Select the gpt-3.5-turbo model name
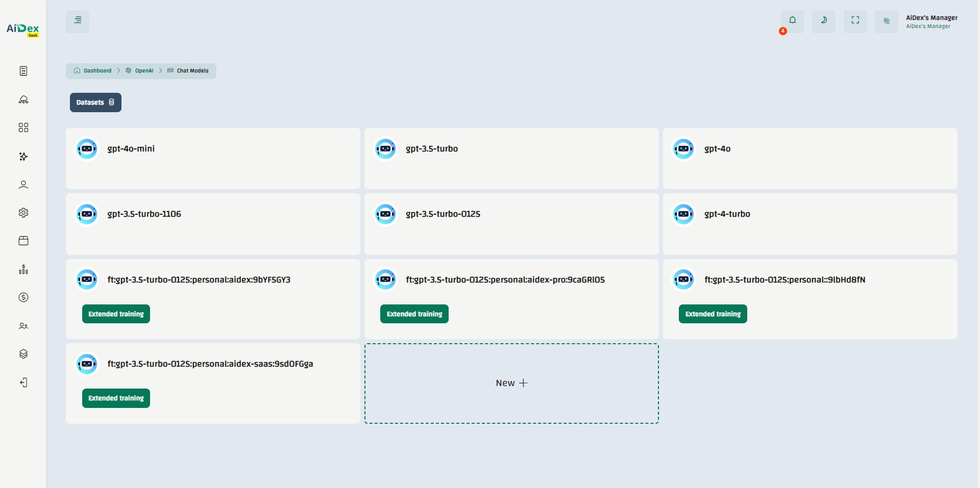980x488 pixels. (x=432, y=149)
